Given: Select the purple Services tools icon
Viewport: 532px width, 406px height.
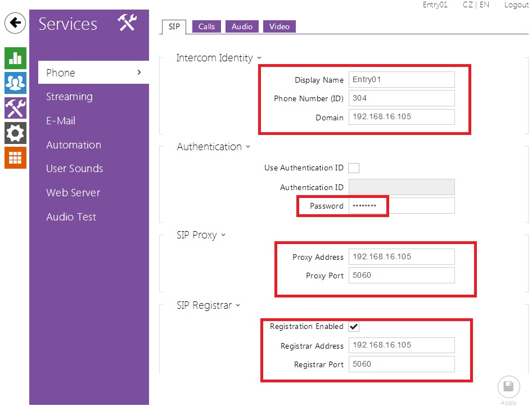Looking at the screenshot, I should 15,108.
